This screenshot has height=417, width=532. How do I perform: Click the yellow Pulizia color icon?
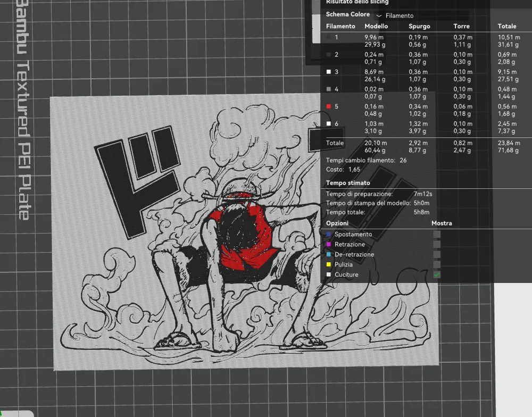click(x=329, y=265)
